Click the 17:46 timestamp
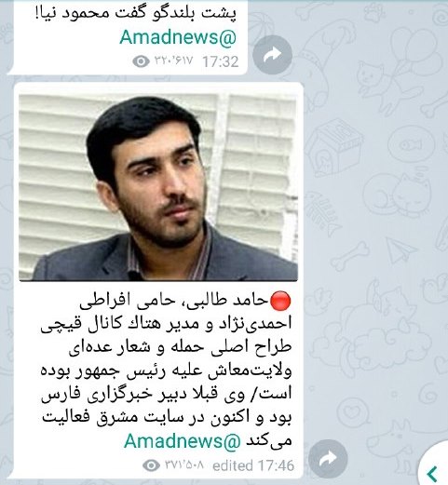 [276, 465]
